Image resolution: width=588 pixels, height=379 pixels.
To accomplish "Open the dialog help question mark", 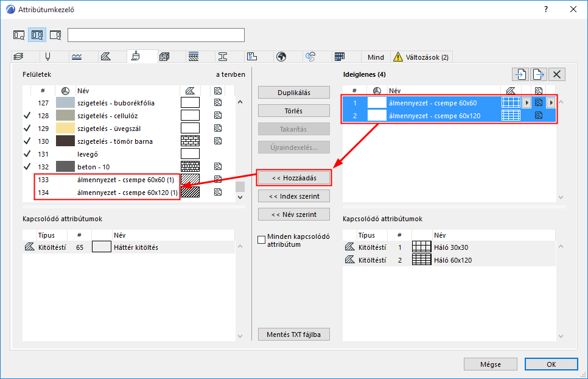I will (x=546, y=9).
